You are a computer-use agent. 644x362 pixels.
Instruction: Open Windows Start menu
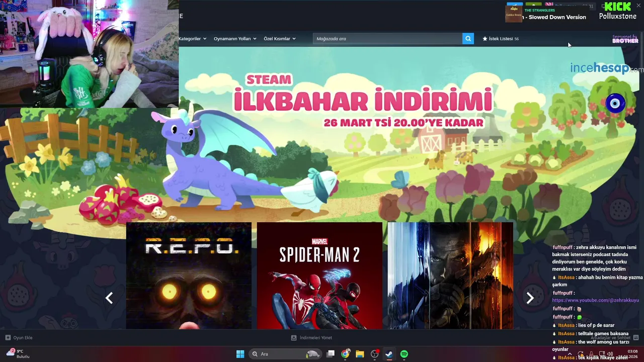(240, 354)
